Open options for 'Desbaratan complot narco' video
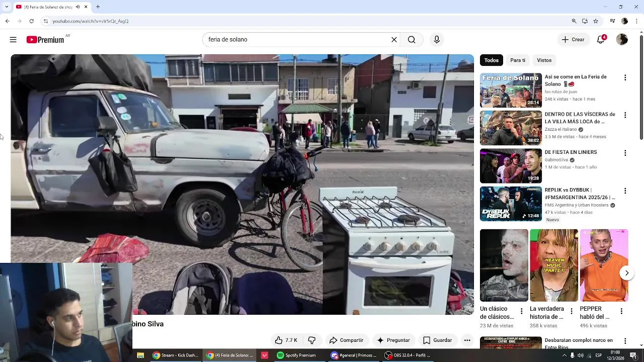 [x=625, y=342]
